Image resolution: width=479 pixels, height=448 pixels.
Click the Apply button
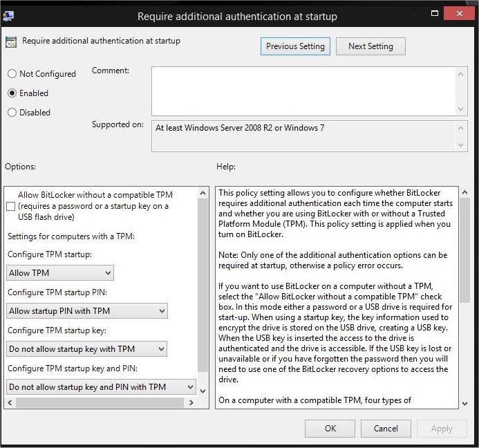coord(442,429)
